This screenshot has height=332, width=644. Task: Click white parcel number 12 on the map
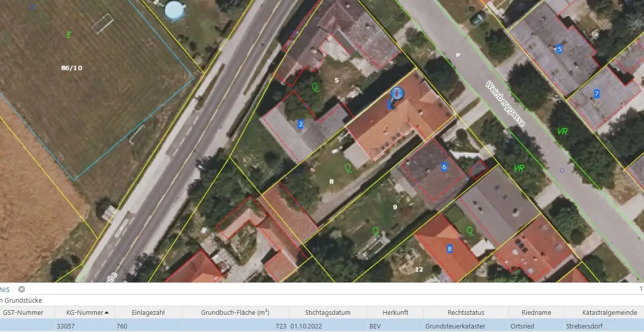tap(419, 269)
